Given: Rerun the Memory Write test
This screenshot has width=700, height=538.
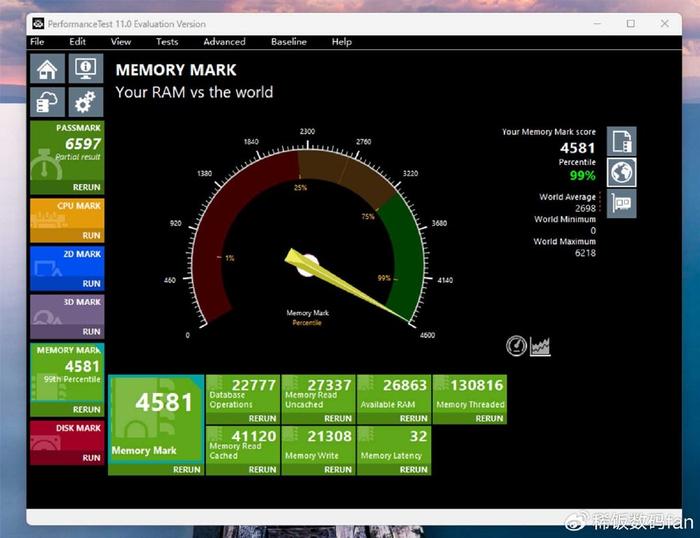Looking at the screenshot, I should point(338,469).
